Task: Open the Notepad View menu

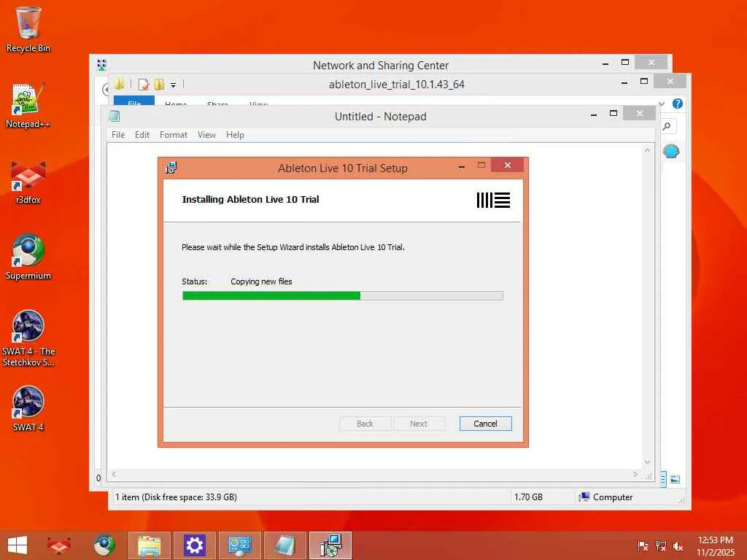Action: [206, 135]
